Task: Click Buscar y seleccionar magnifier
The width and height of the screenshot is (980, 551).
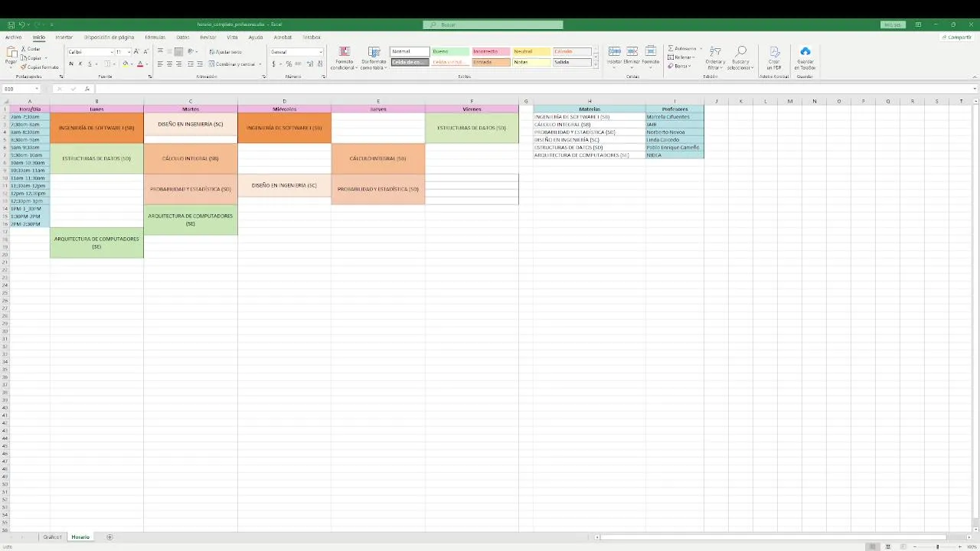Action: (741, 52)
